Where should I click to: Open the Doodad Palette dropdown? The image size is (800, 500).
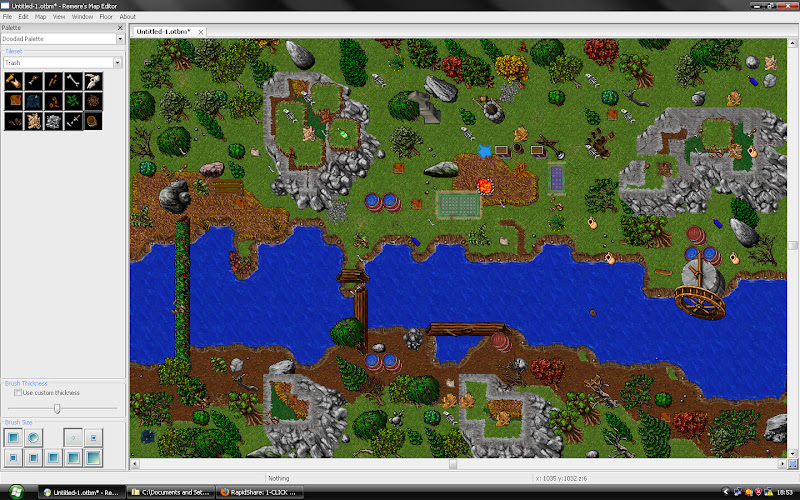click(120, 39)
